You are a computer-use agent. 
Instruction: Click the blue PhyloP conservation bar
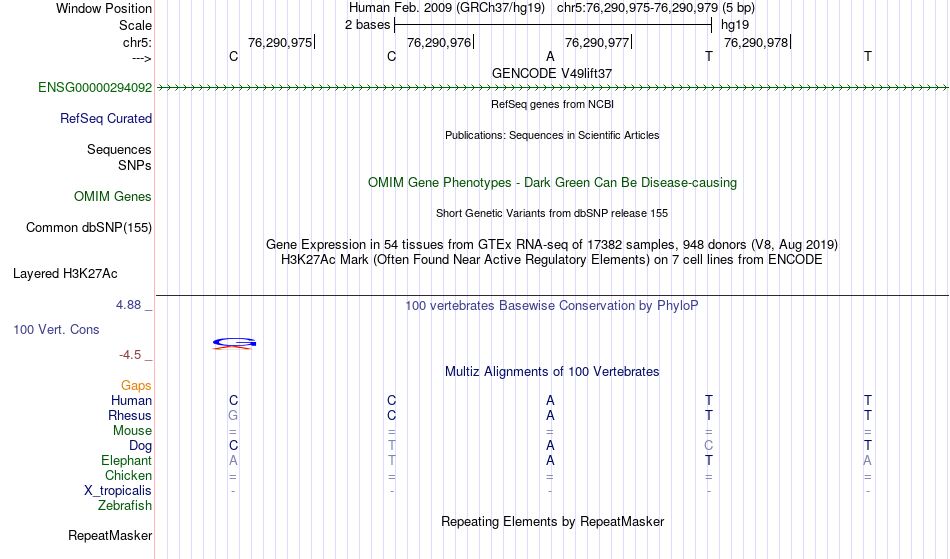tap(234, 343)
